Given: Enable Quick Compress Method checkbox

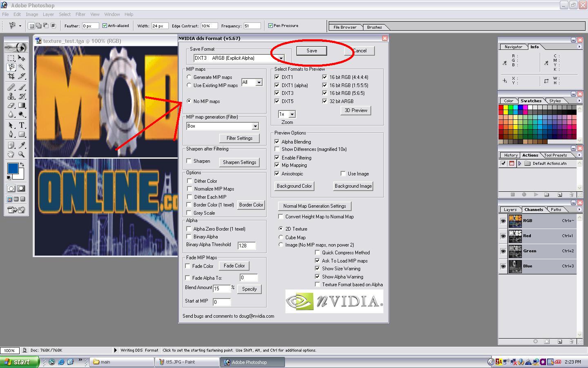Looking at the screenshot, I should [317, 253].
